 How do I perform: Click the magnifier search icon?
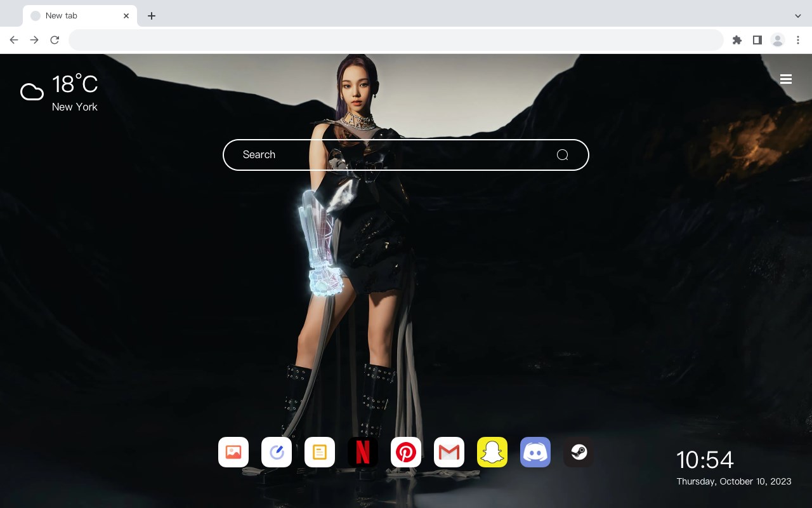pos(562,155)
